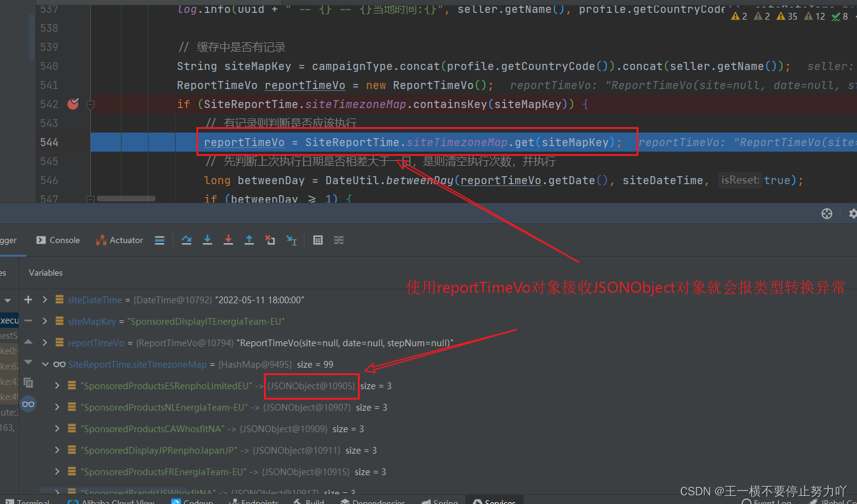The image size is (857, 504).
Task: Open the layout settings icon beside Actuator
Action: click(x=160, y=240)
